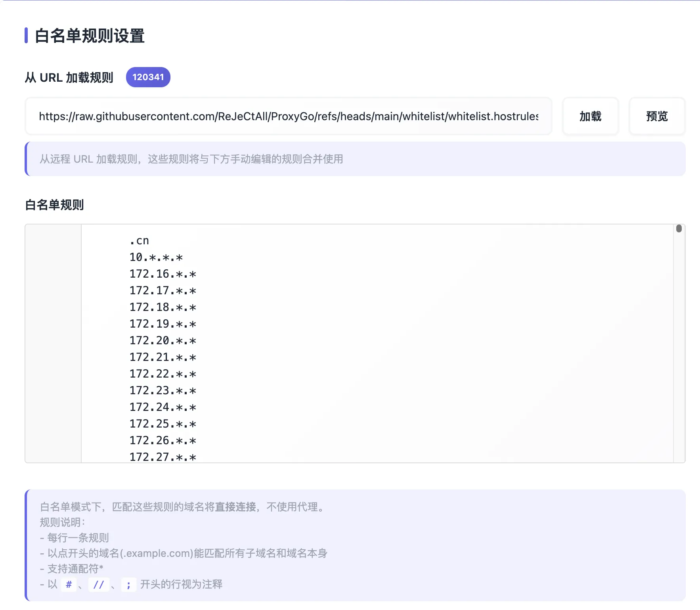Select the 10.*.*.* rule line
This screenshot has height=610, width=700.
pyautogui.click(x=156, y=257)
